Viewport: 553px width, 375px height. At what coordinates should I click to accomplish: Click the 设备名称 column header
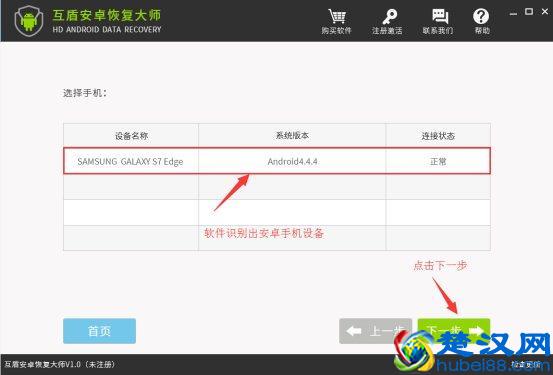[131, 135]
